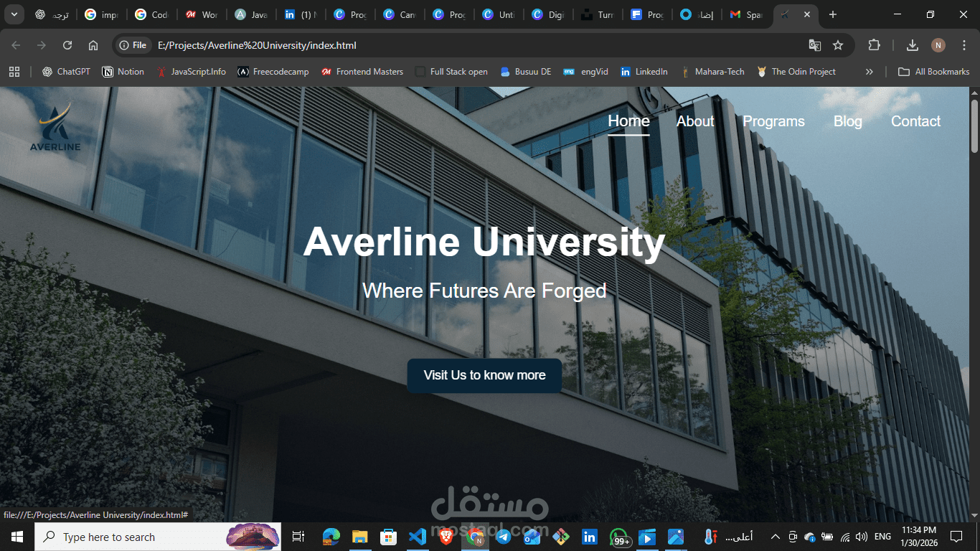Viewport: 980px width, 551px height.
Task: Click the Visit Us to know more button
Action: (x=484, y=375)
